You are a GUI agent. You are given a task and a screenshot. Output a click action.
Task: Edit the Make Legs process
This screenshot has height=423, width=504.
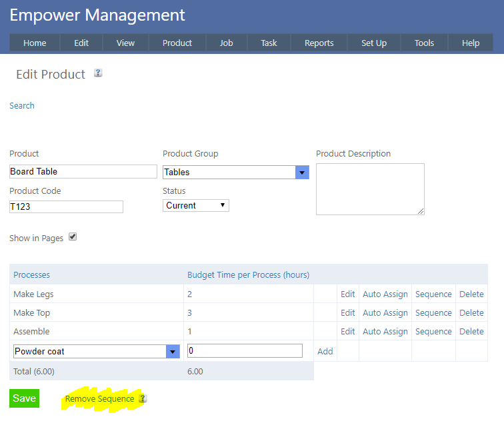[348, 294]
